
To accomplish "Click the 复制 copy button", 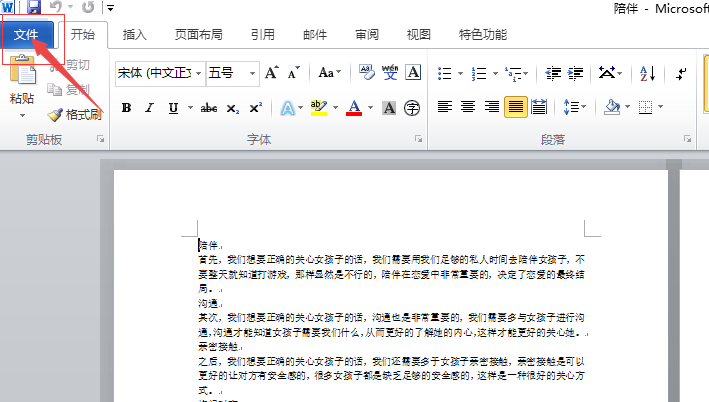I will [70, 90].
